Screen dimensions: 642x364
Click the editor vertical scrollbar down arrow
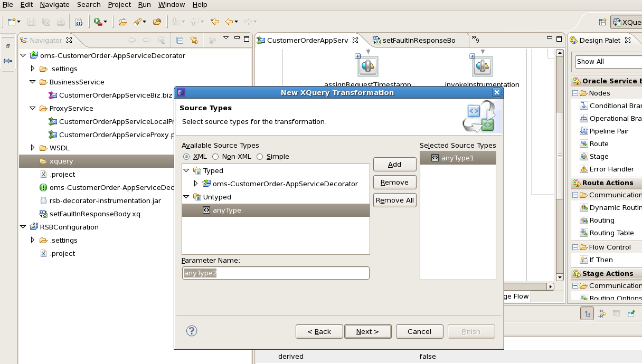560,277
